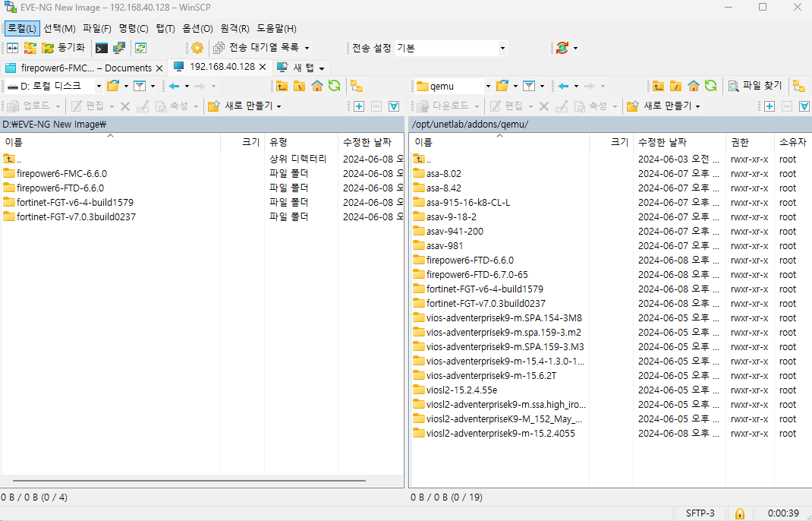This screenshot has height=521, width=812.
Task: Go to remote parent directory icon
Action: 658,86
